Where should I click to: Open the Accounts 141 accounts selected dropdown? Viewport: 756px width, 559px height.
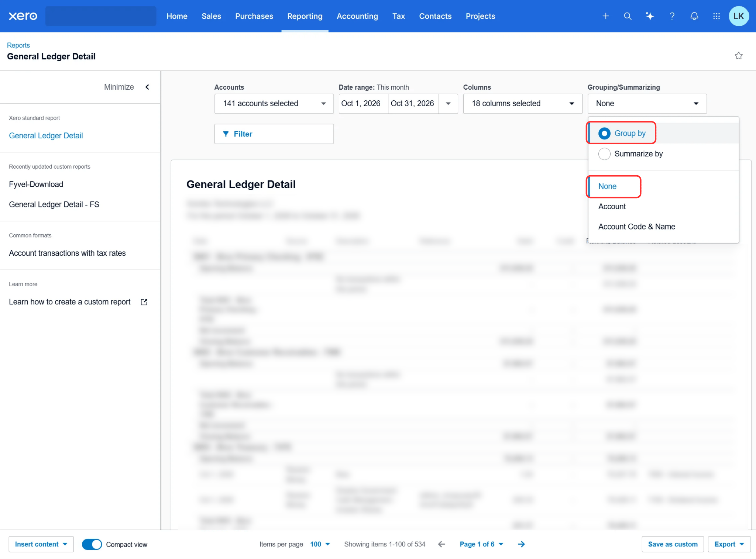pyautogui.click(x=274, y=104)
